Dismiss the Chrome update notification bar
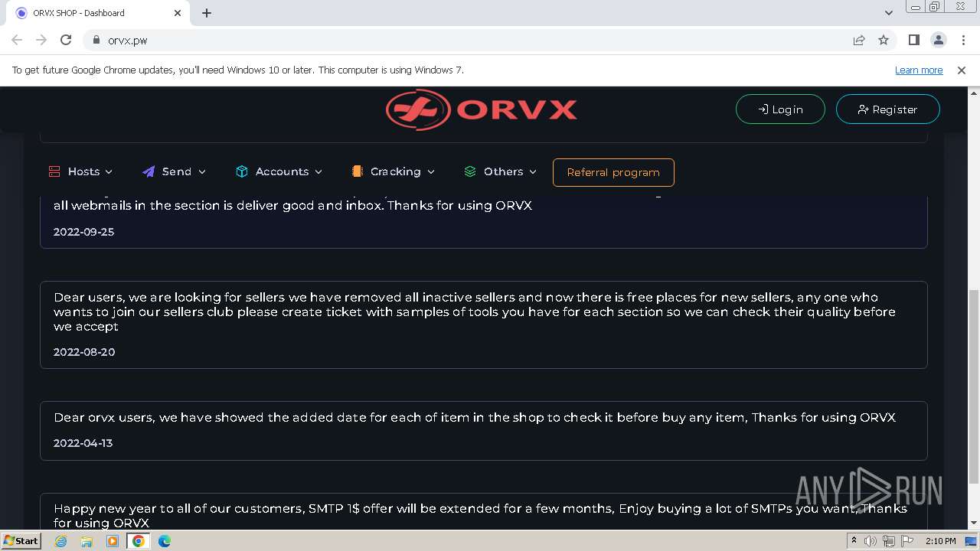Screen dimensions: 980x551 962,70
